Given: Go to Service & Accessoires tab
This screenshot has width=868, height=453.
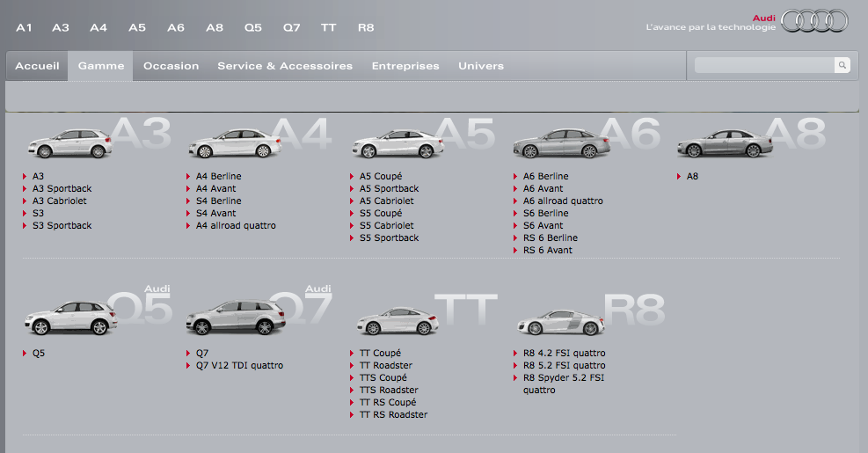Looking at the screenshot, I should point(285,66).
